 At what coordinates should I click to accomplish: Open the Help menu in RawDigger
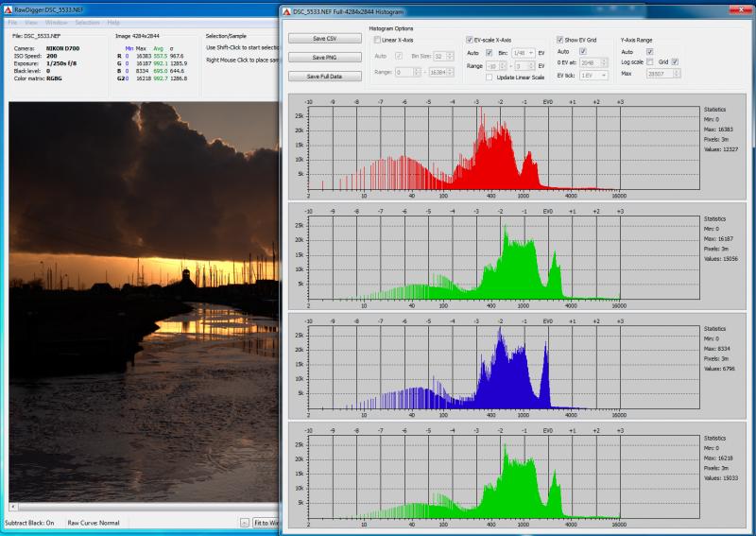click(x=113, y=23)
